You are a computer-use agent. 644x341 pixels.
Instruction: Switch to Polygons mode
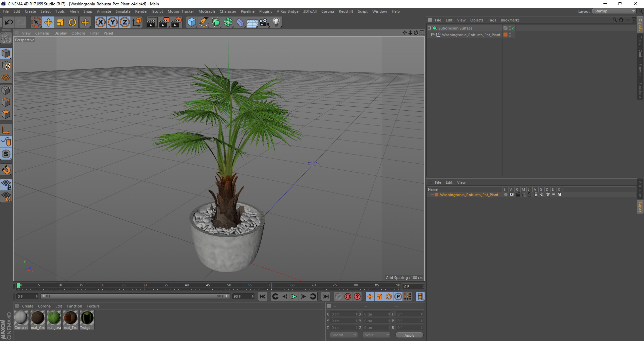(x=6, y=114)
